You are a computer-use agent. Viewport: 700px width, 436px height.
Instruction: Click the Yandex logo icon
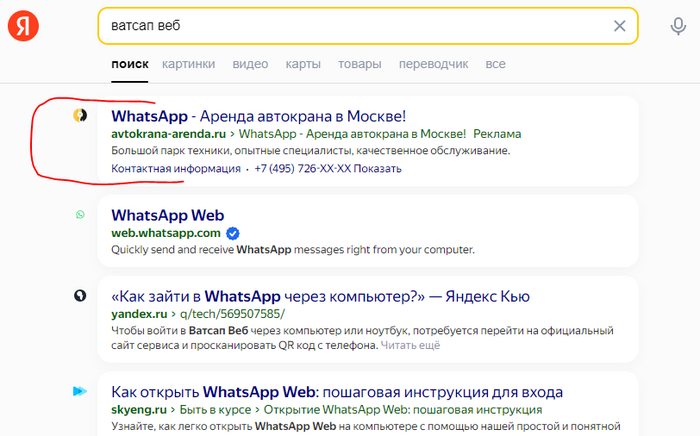coord(24,26)
